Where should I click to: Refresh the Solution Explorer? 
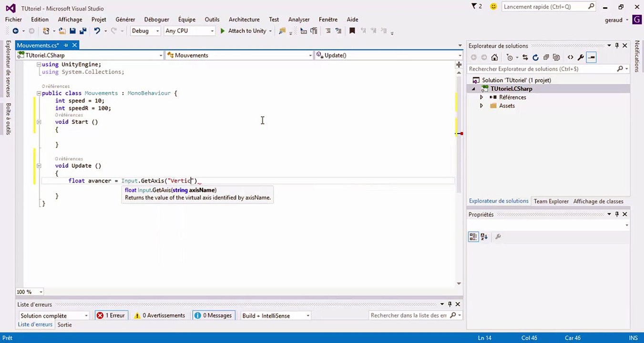[535, 58]
